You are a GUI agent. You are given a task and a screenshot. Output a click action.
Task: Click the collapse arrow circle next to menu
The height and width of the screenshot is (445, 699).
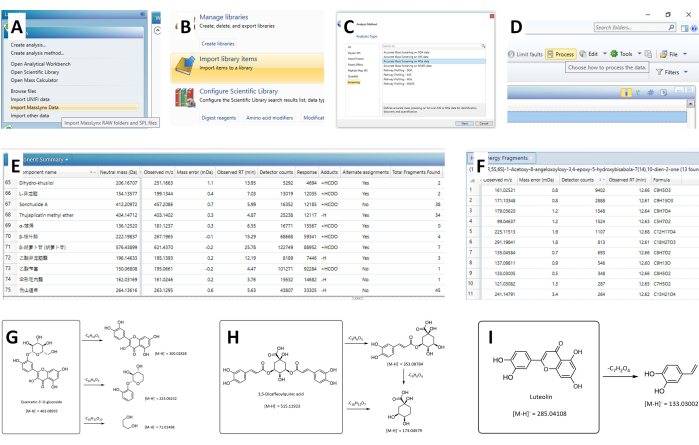(x=157, y=30)
